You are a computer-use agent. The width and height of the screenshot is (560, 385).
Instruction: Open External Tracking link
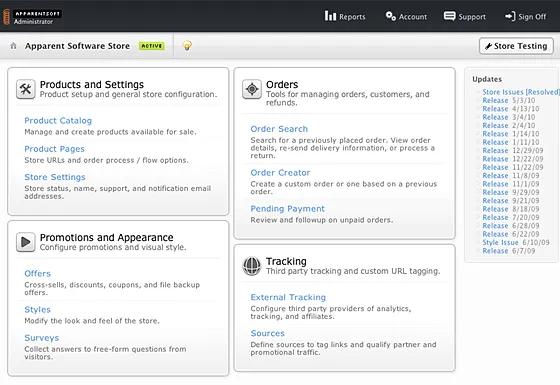click(288, 298)
